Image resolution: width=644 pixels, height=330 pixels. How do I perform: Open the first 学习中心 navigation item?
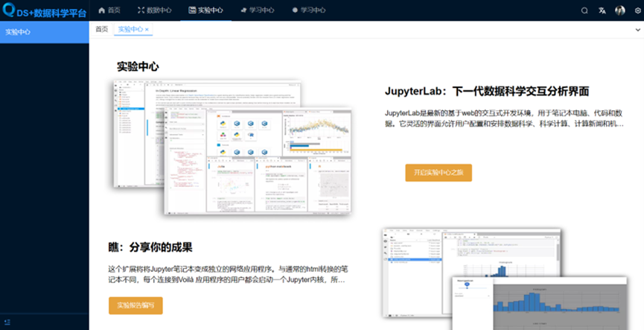[x=257, y=10]
